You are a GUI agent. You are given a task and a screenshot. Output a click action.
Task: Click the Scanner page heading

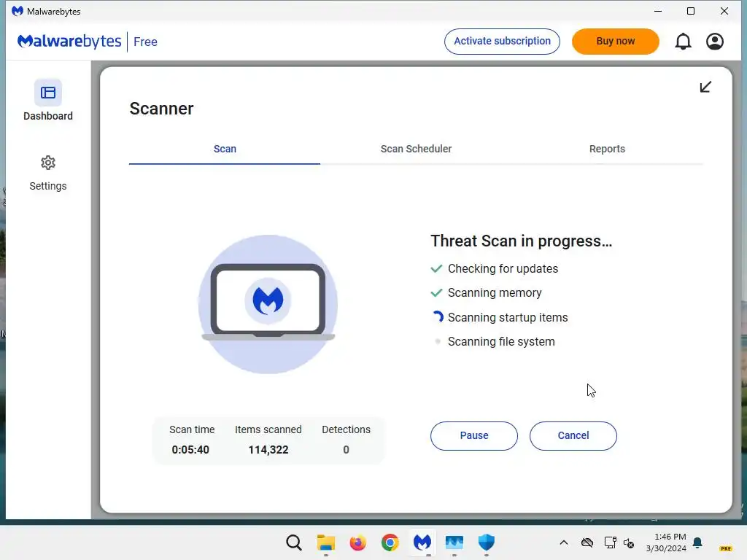coord(161,109)
